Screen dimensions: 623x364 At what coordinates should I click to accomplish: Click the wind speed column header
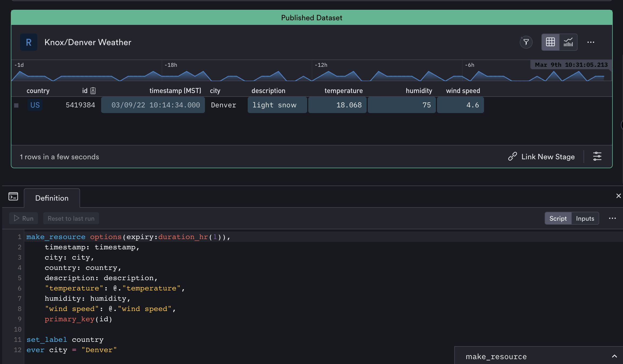[463, 91]
